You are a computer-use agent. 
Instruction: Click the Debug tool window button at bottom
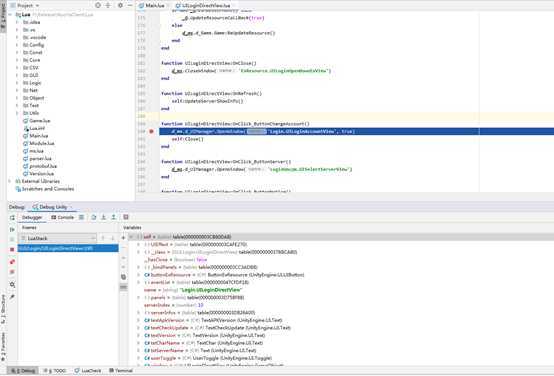23,371
